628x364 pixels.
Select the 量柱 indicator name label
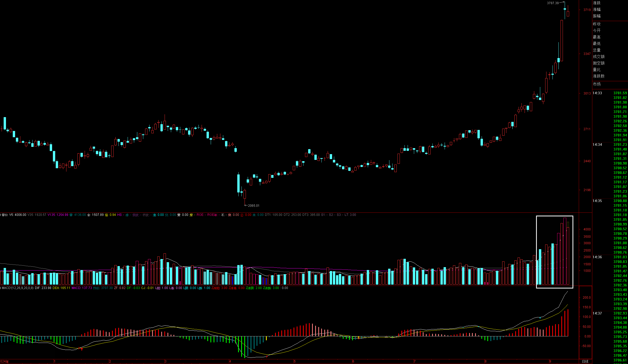[x=5, y=215]
